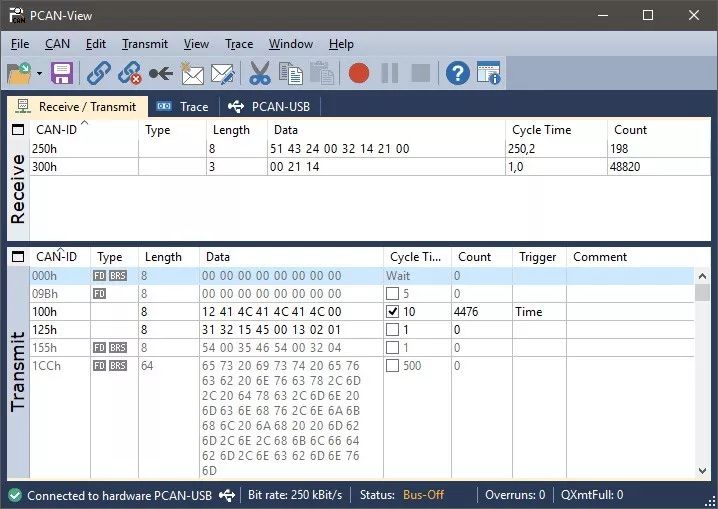Uncheck cycle time checkbox for 100h
The width and height of the screenshot is (718, 509).
(x=392, y=312)
